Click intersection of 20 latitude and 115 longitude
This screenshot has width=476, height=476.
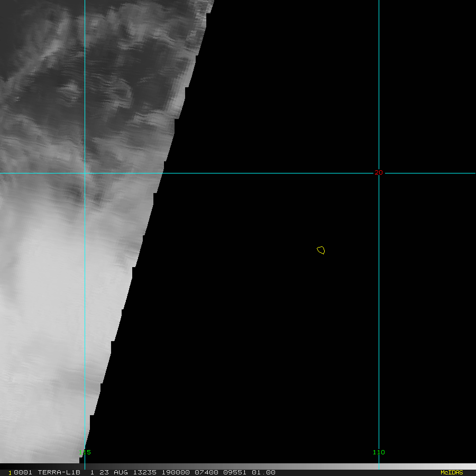pos(85,173)
